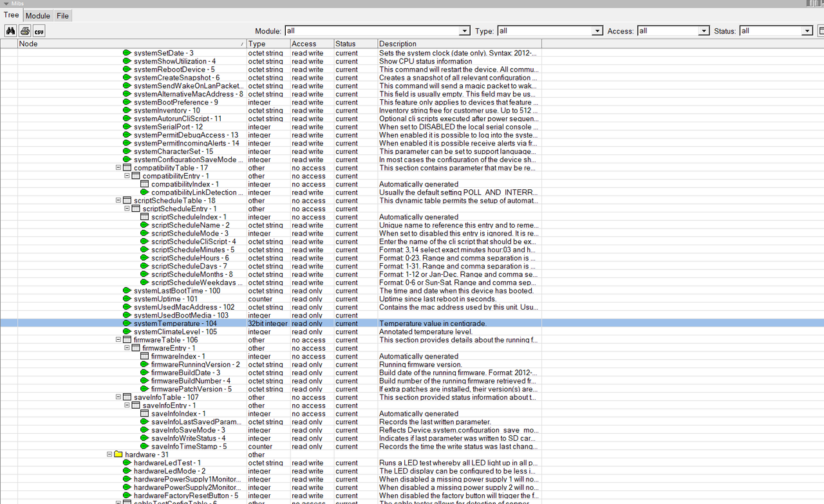Sort by the Description column header
824x504 pixels.
tap(460, 44)
